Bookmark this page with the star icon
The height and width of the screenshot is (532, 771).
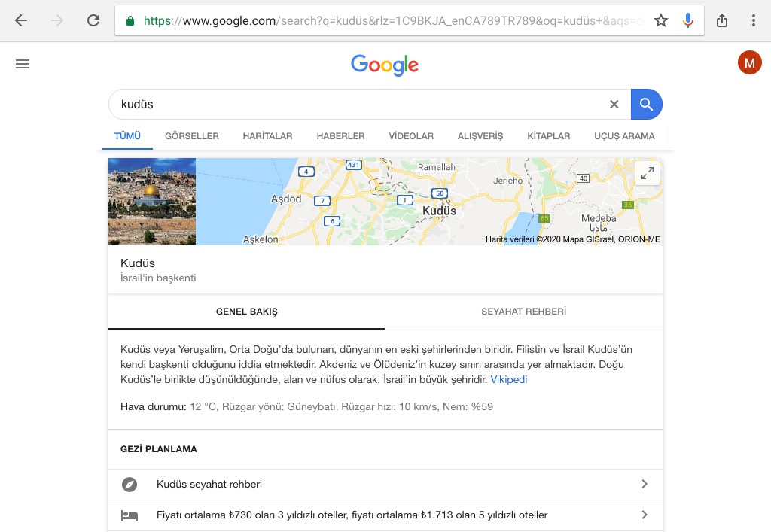click(661, 20)
